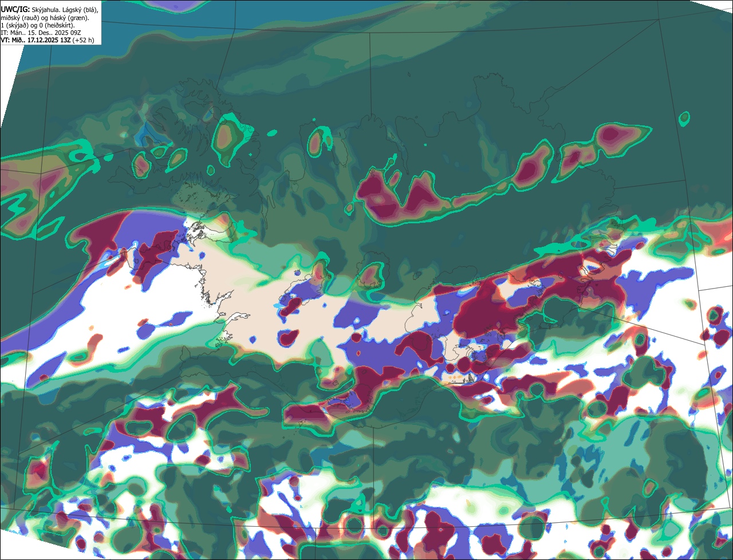This screenshot has width=733, height=560.
Task: Click the 'IT: Mán.. 15. Des.. 2025 09Z' line
Action: coord(42,33)
